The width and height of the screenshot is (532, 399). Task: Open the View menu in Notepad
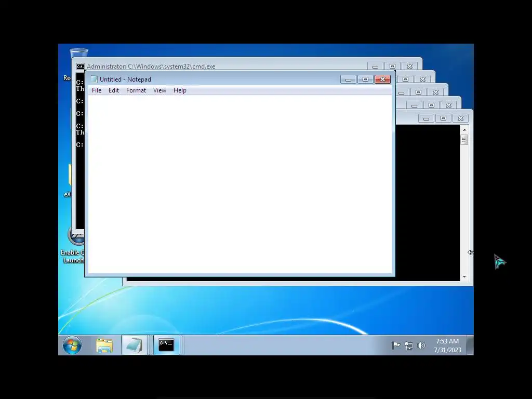pyautogui.click(x=159, y=90)
